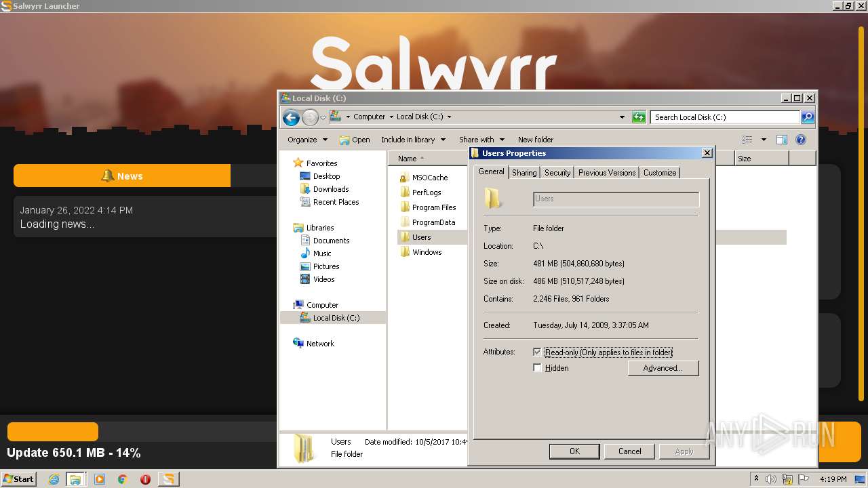
Task: Click OK in Users Properties
Action: point(574,451)
